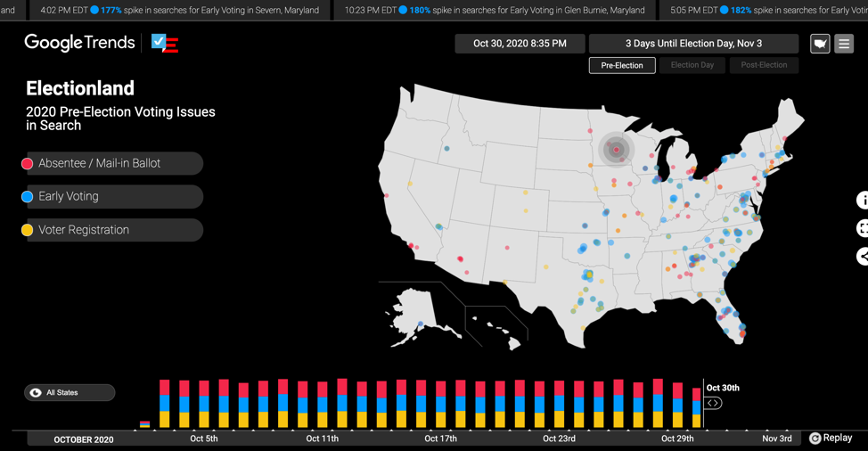Open the hamburger menu icon
This screenshot has width=868, height=451.
pos(844,44)
